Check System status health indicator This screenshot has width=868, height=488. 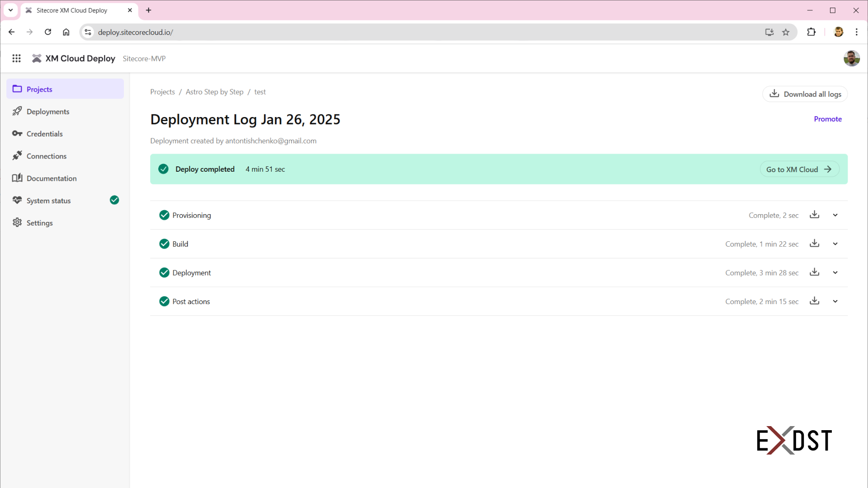pyautogui.click(x=114, y=200)
